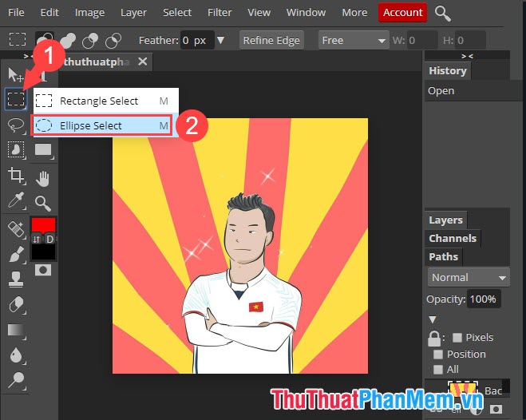Check the Position lock checkbox
Viewport: 526px width, 420px height.
[x=437, y=354]
